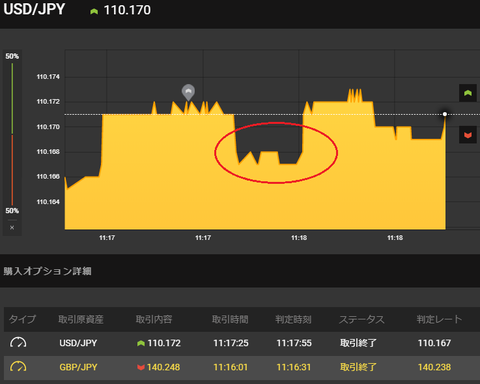Click the 判定レート column header

coord(439,319)
